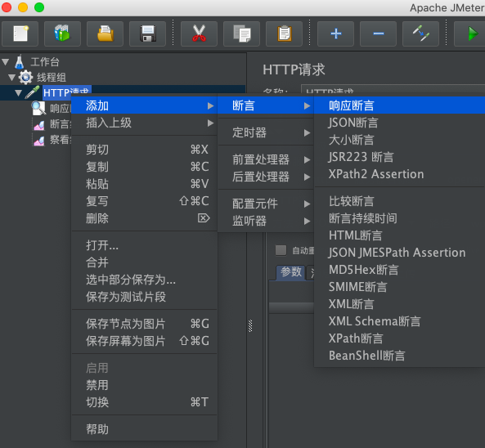The width and height of the screenshot is (485, 448).
Task: Select 响应断言 from the assertion list
Action: 400,105
